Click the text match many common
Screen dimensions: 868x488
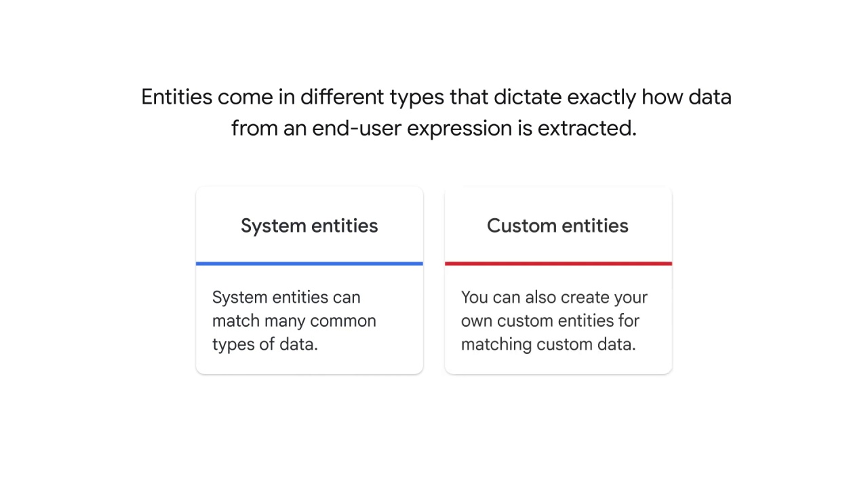coord(294,321)
